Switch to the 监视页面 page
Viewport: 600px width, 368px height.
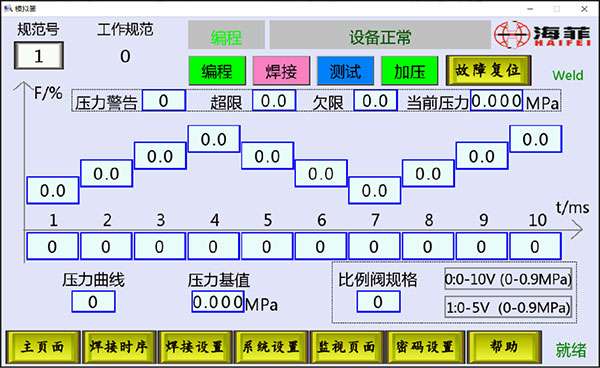point(347,347)
